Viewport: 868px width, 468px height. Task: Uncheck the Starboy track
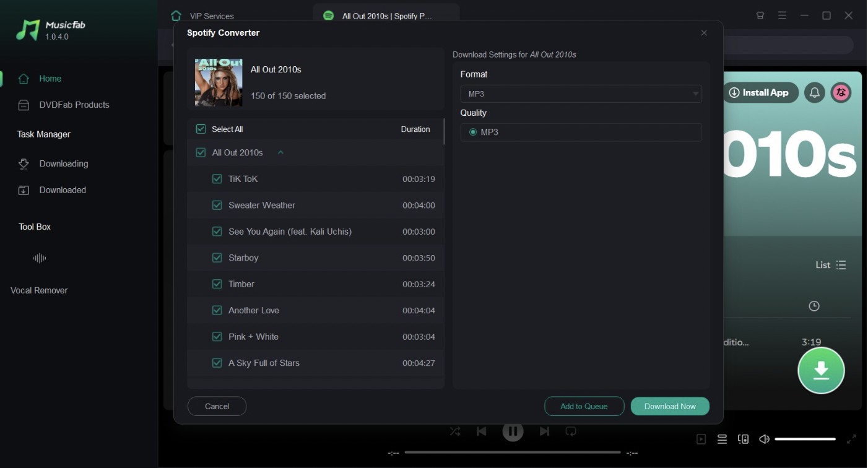tap(217, 258)
